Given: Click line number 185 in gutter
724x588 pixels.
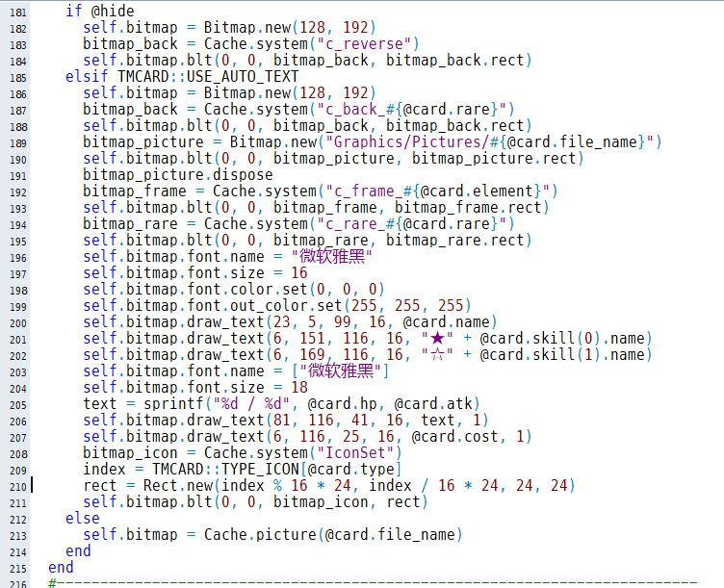Looking at the screenshot, I should pyautogui.click(x=18, y=78).
